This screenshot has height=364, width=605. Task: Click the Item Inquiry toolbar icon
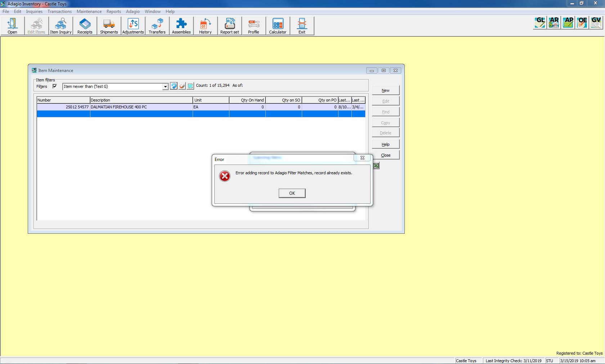60,26
